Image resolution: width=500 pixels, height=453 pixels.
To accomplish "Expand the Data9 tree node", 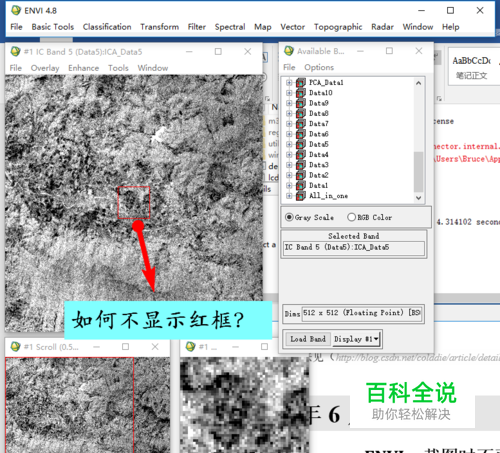I will (x=289, y=103).
